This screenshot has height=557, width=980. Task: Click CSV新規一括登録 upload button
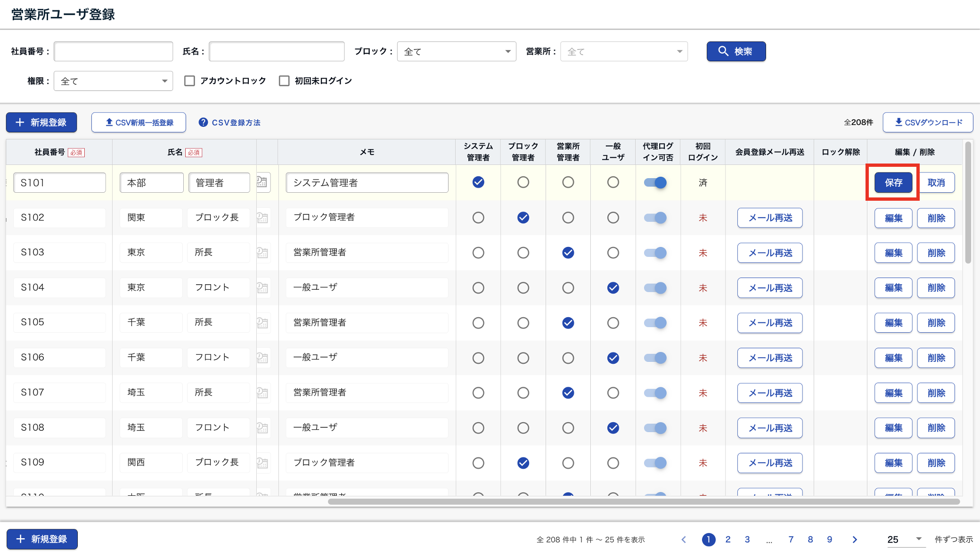point(139,123)
